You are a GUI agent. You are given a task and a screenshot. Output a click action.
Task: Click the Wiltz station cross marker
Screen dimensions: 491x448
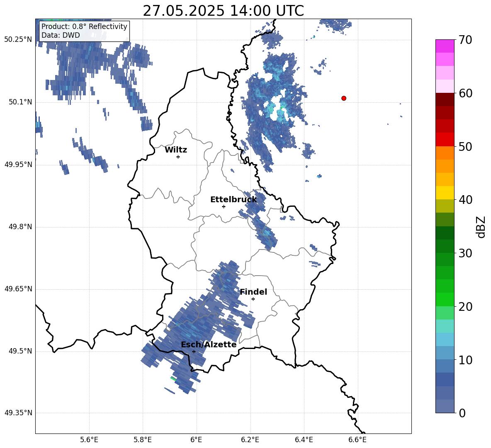point(178,157)
